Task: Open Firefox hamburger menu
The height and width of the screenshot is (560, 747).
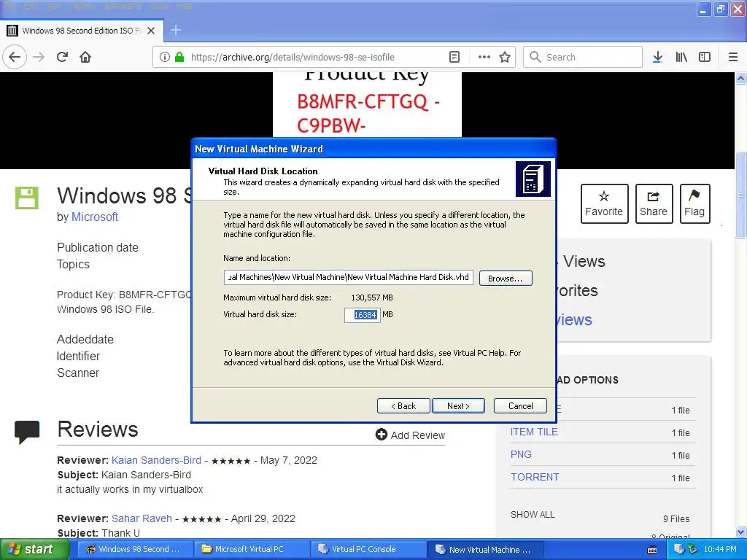Action: coord(733,57)
